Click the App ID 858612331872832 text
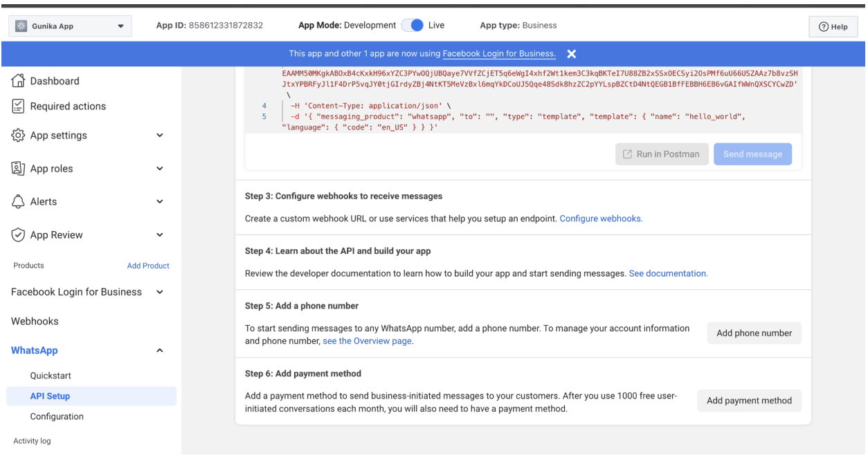 [210, 26]
